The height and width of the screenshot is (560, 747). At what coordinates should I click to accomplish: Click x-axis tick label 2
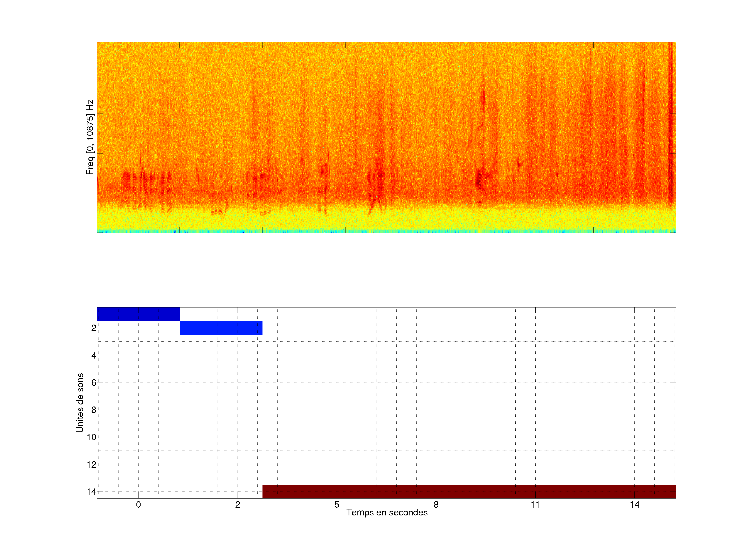click(x=237, y=505)
